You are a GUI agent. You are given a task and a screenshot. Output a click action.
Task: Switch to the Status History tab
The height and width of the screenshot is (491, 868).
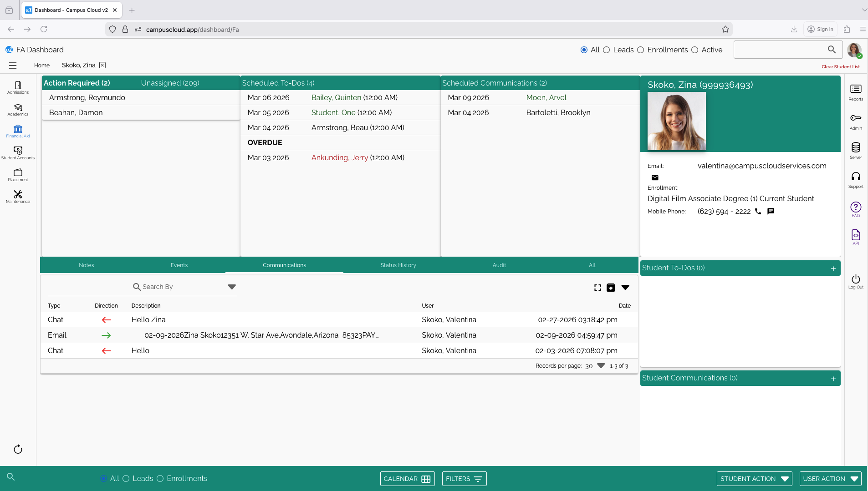[x=398, y=265]
